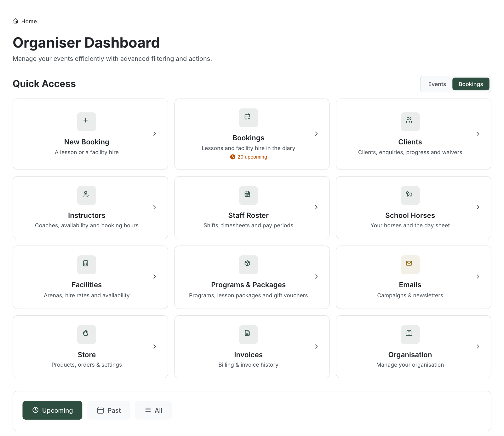Click the chevron arrow on Clients card
This screenshot has height=436, width=504.
(x=478, y=134)
